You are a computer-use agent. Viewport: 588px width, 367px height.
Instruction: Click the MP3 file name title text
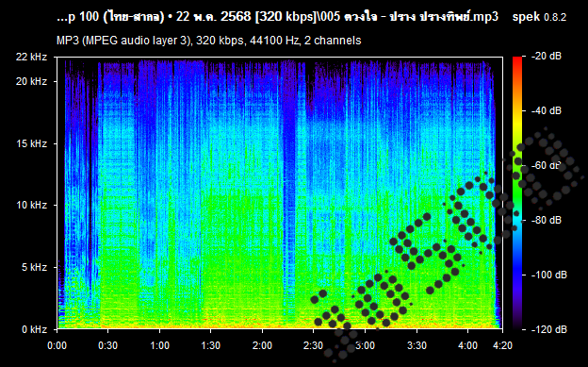(277, 17)
